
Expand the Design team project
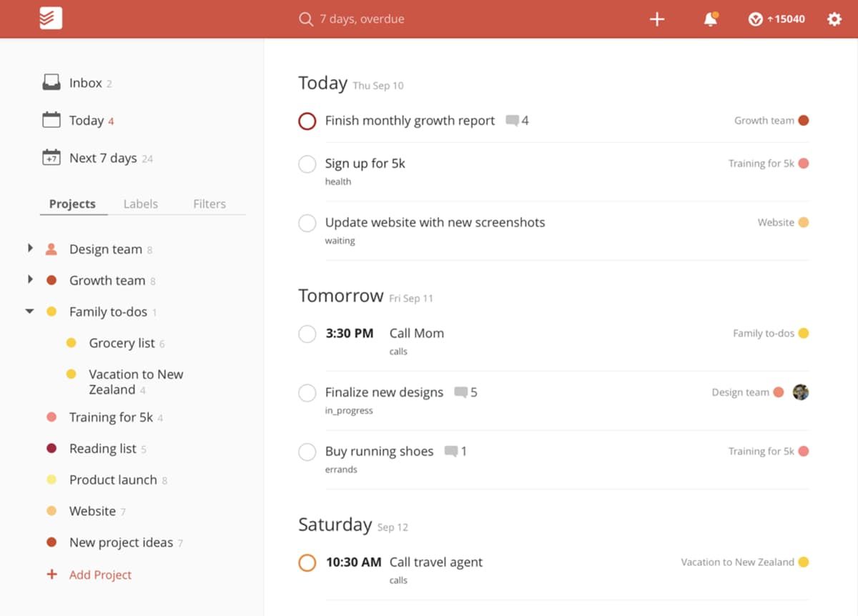coord(30,249)
